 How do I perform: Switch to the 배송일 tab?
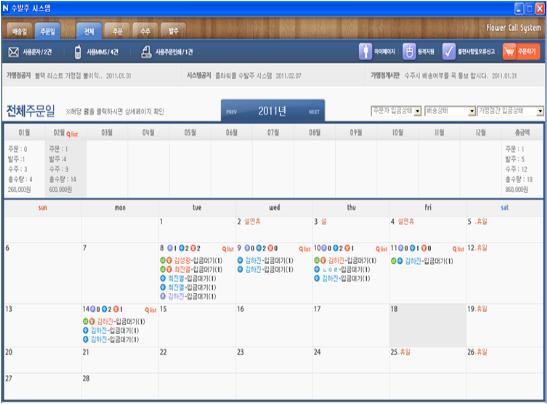point(19,31)
